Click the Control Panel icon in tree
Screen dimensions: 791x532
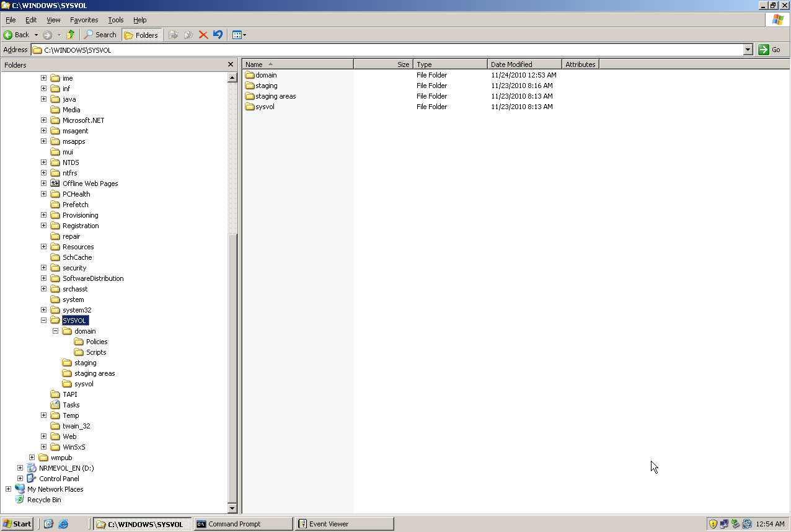pos(31,479)
